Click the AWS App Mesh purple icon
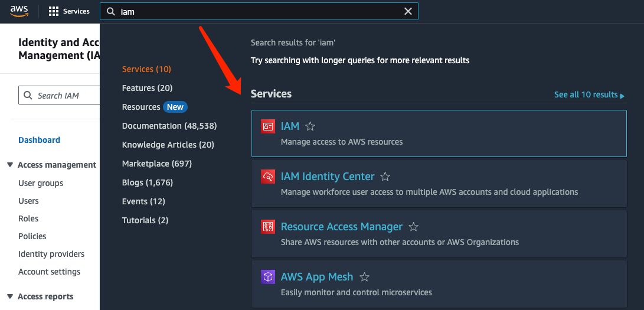This screenshot has width=644, height=310. pos(268,277)
